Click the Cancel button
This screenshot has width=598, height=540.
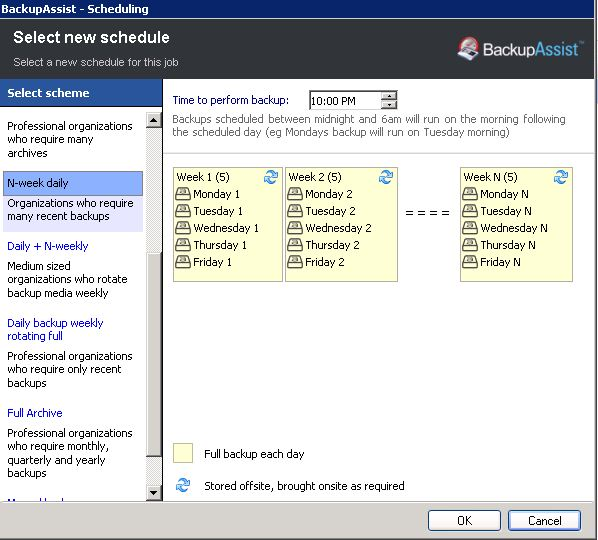544,521
